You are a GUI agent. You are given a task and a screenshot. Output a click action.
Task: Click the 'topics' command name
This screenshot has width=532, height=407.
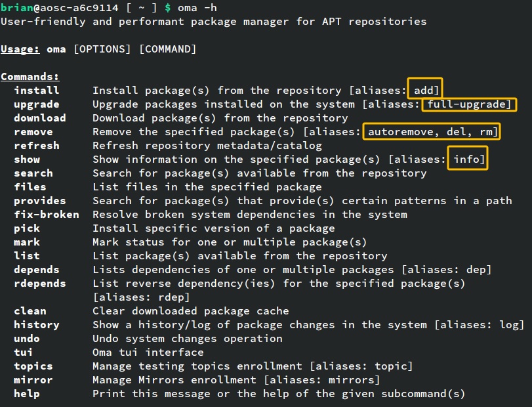tap(33, 366)
